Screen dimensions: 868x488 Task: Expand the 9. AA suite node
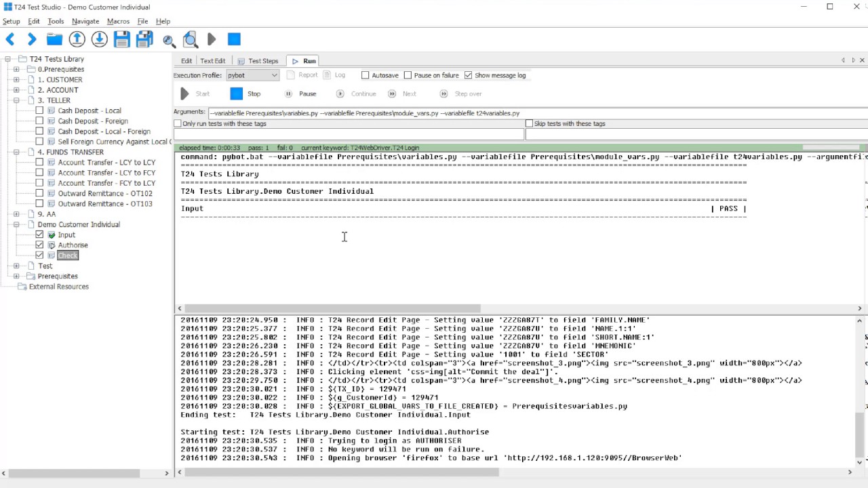(16, 214)
